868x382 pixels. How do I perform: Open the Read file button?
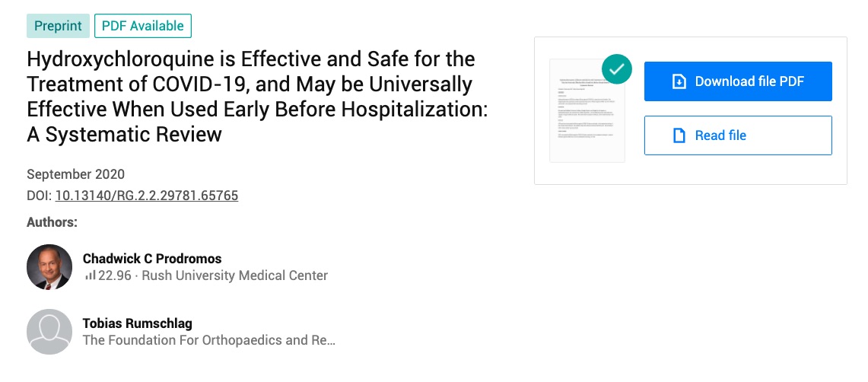(x=738, y=135)
